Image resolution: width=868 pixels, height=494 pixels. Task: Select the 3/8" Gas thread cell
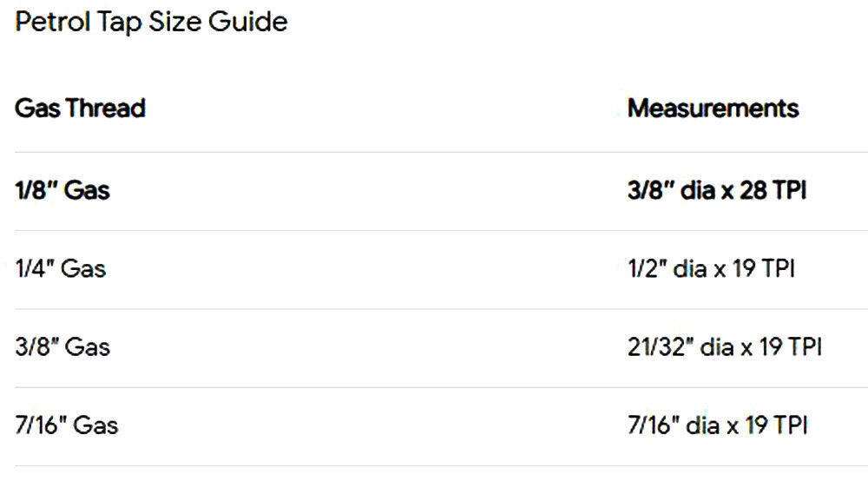[x=62, y=347]
